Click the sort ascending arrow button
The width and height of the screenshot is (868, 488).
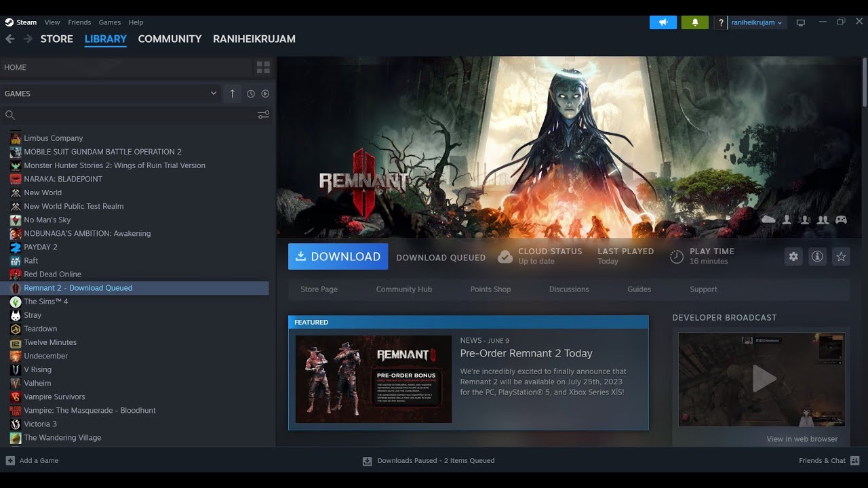pyautogui.click(x=232, y=94)
